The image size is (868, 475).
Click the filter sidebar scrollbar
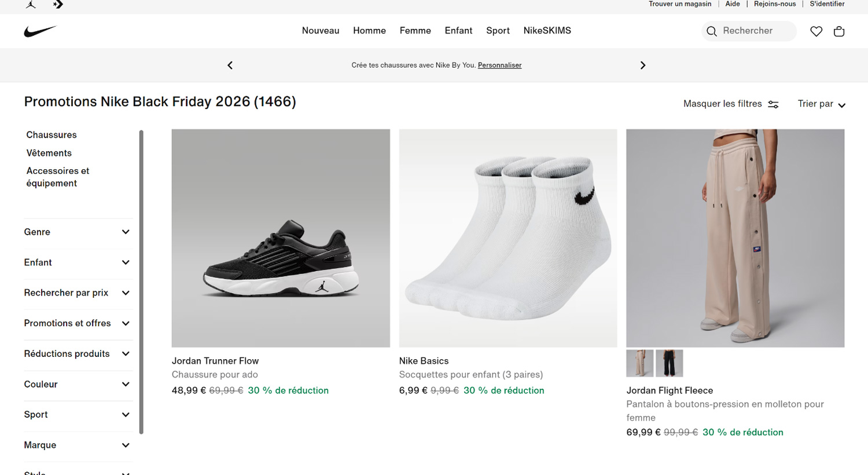coord(141,282)
